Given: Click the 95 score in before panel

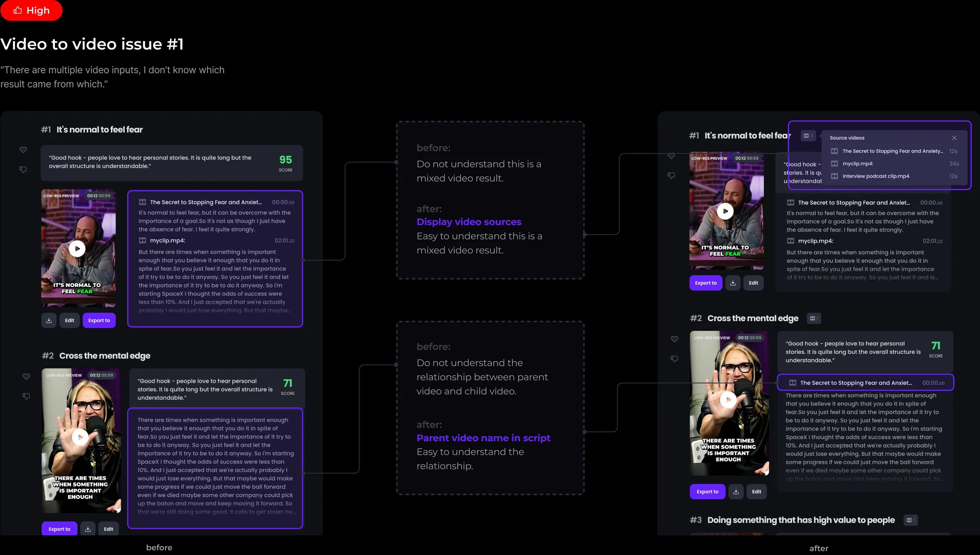Looking at the screenshot, I should 285,160.
